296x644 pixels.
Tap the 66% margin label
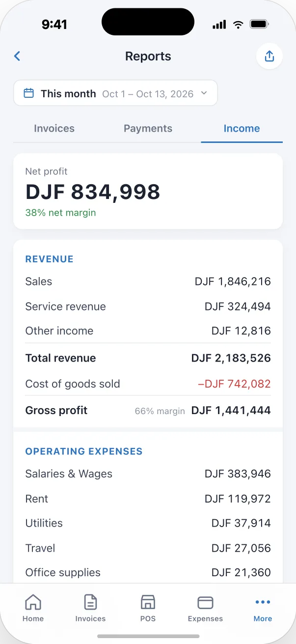pyautogui.click(x=160, y=411)
